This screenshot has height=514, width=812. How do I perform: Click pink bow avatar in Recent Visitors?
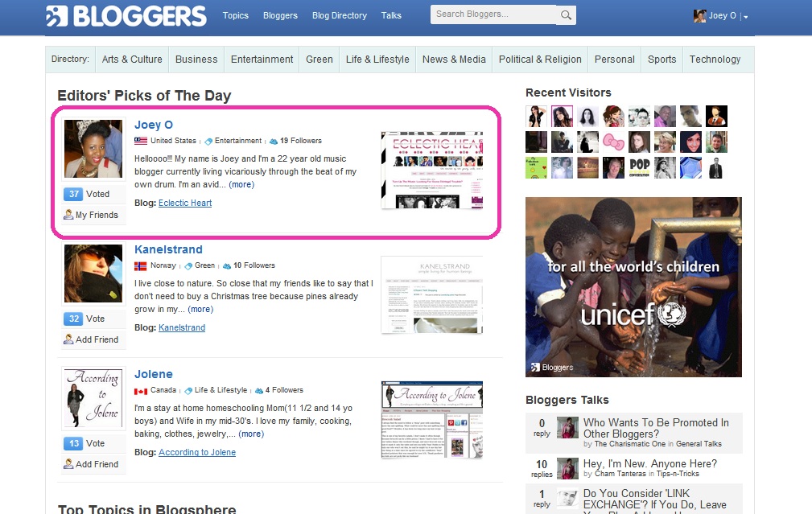point(613,142)
